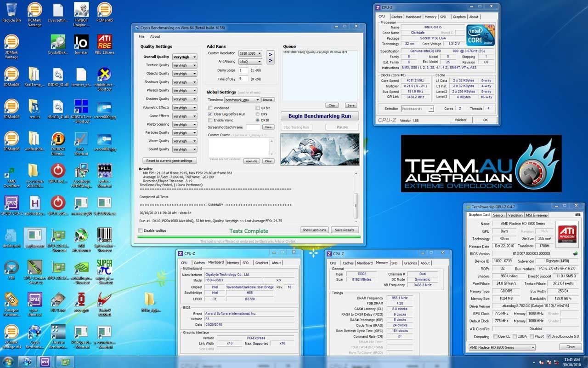The image size is (588, 368).
Task: Switch to the Sensors tab in GPU-Z
Action: 499,215
